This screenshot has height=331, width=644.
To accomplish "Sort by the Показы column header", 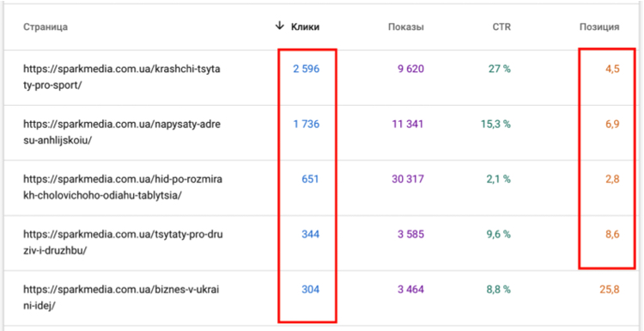I will pos(406,28).
